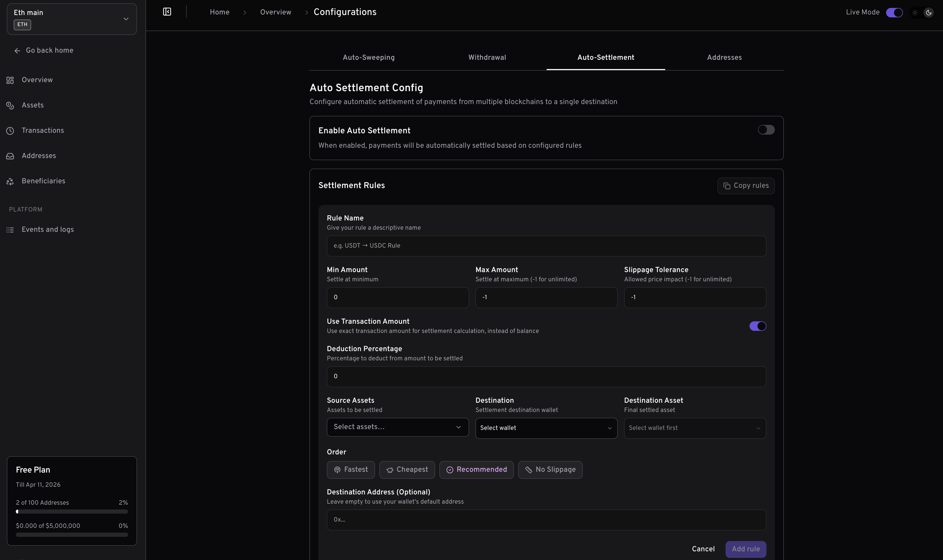Collapse the sidebar panel icon

(167, 12)
